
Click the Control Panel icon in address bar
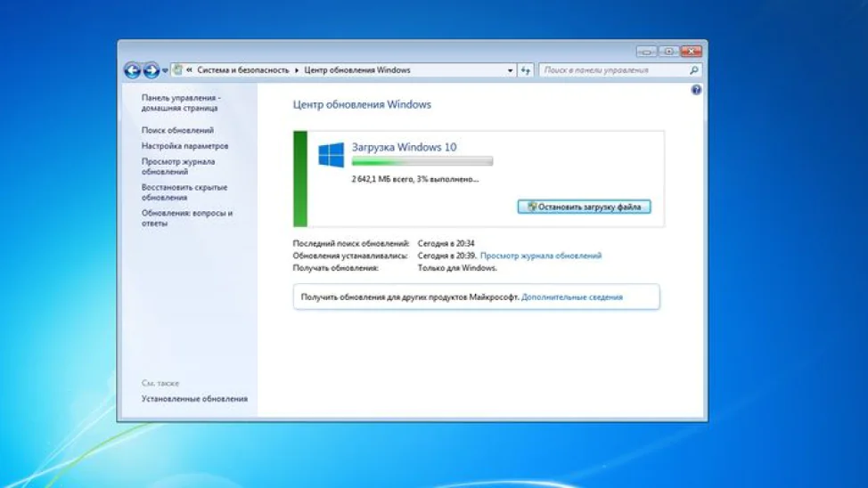pos(177,69)
